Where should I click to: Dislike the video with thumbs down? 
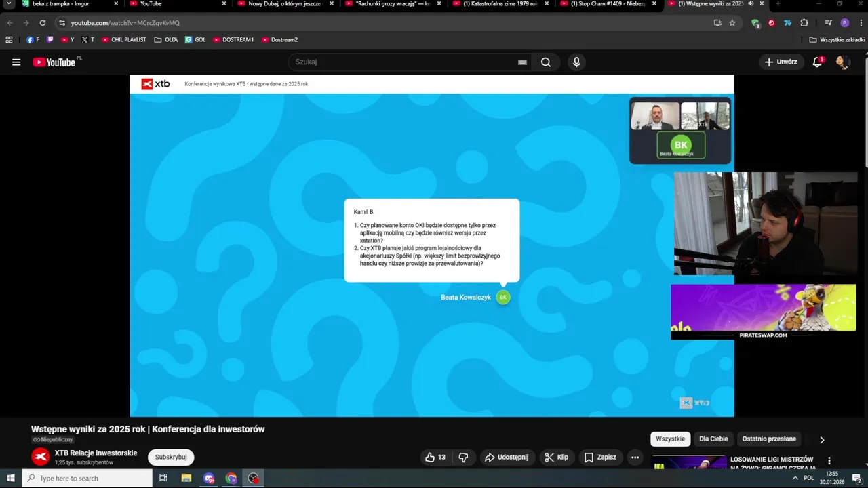tap(463, 457)
